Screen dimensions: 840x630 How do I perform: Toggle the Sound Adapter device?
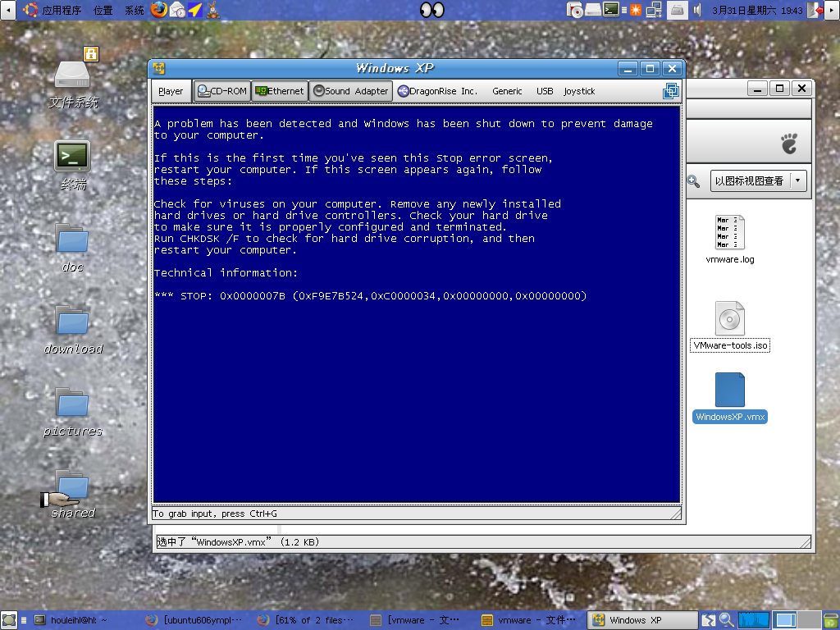click(x=351, y=91)
